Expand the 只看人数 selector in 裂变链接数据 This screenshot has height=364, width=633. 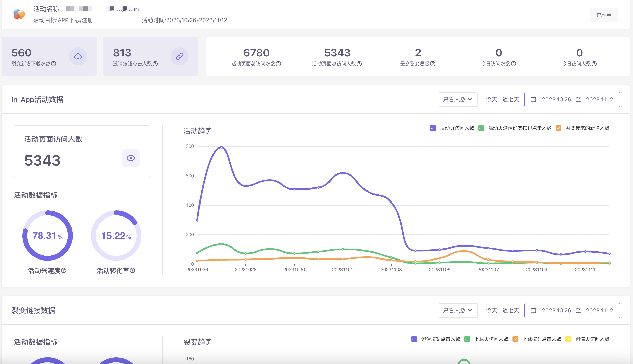tap(457, 310)
